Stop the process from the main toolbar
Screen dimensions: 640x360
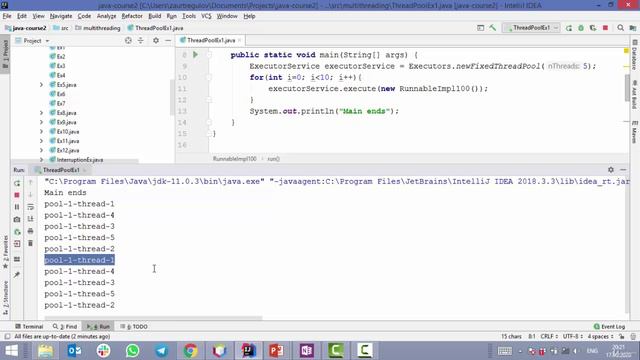(605, 28)
